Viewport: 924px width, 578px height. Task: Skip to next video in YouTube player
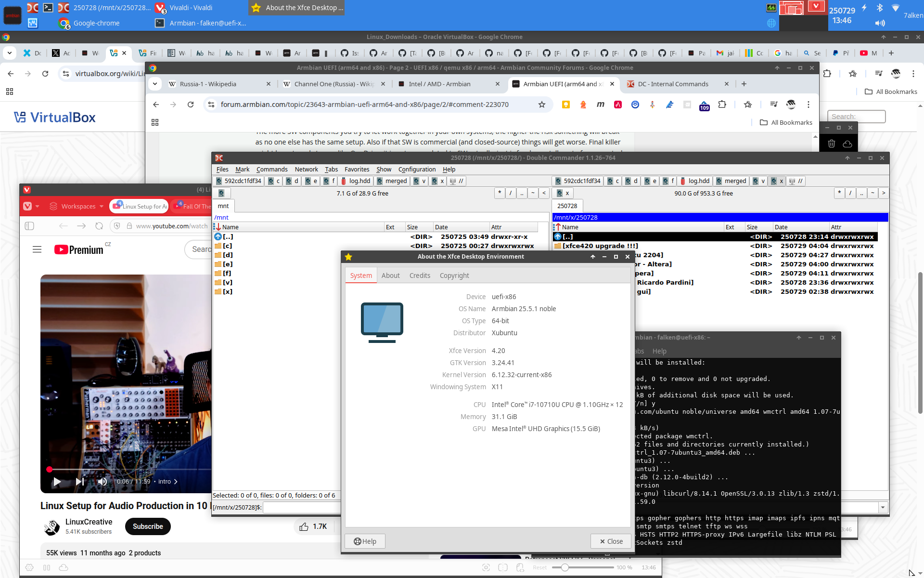(80, 482)
